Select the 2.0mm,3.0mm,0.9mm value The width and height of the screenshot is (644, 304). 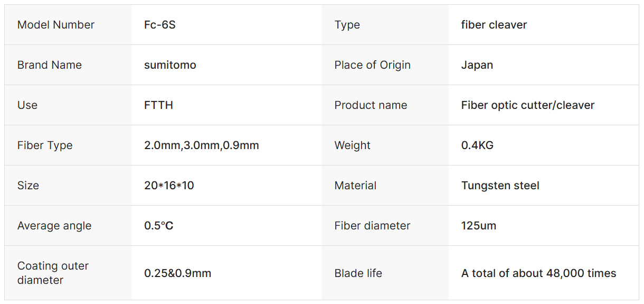click(202, 145)
